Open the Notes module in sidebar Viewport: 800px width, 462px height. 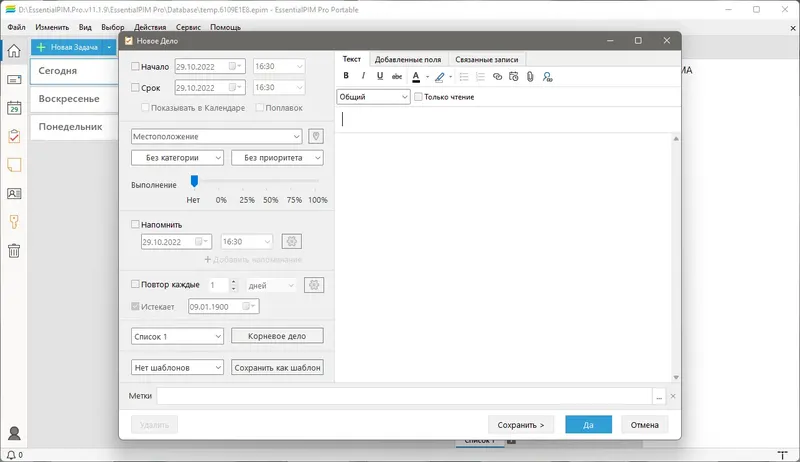coord(14,165)
